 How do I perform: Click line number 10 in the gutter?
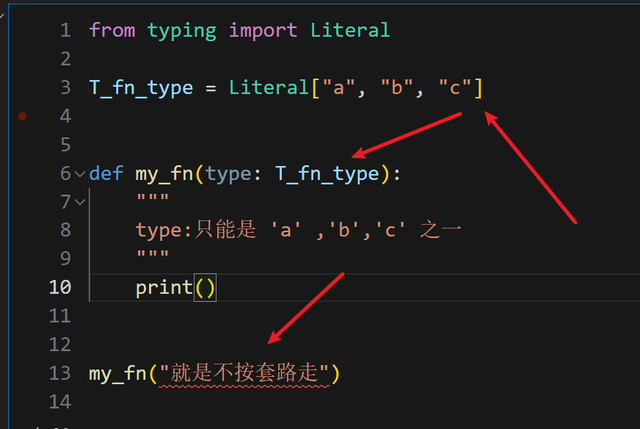pyautogui.click(x=60, y=287)
